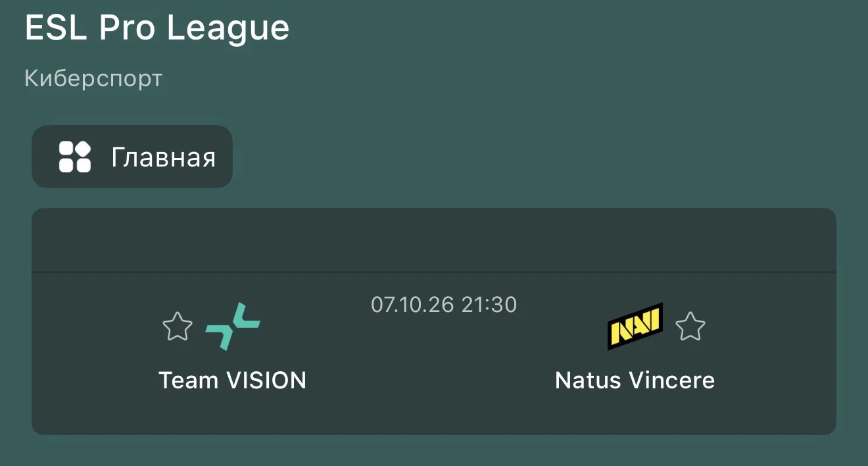Screen dimensions: 868x466
Task: Favorite Team VISION with its star
Action: (x=177, y=326)
